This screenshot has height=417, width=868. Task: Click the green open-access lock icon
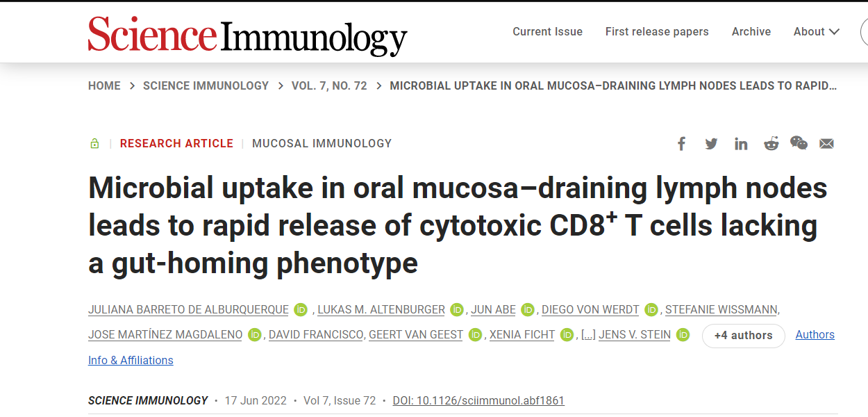pyautogui.click(x=94, y=144)
